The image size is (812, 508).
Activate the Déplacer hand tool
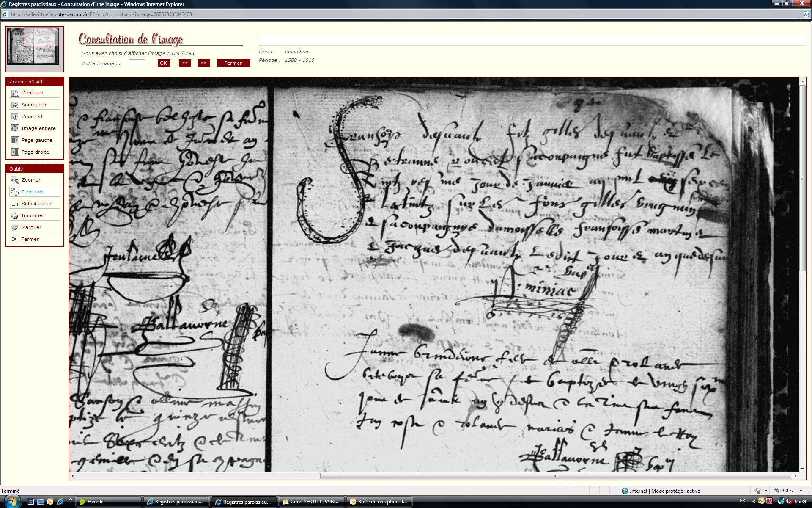coord(15,192)
